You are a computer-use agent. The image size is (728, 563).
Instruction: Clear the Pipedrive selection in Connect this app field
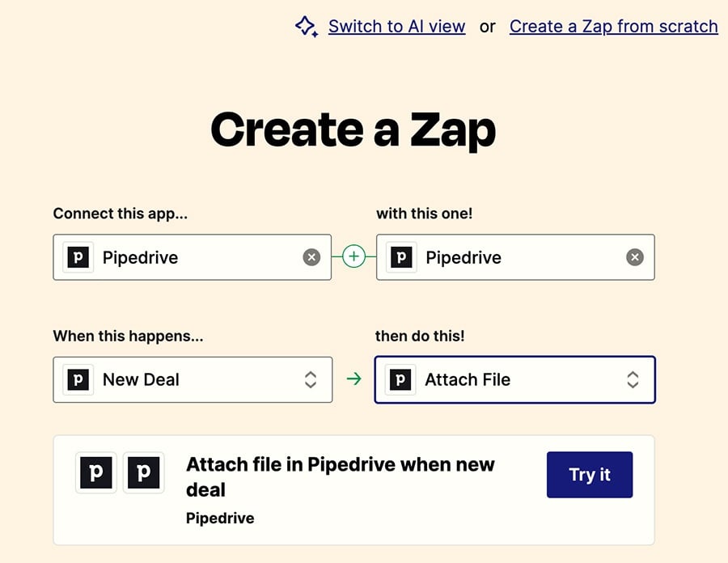pyautogui.click(x=311, y=256)
